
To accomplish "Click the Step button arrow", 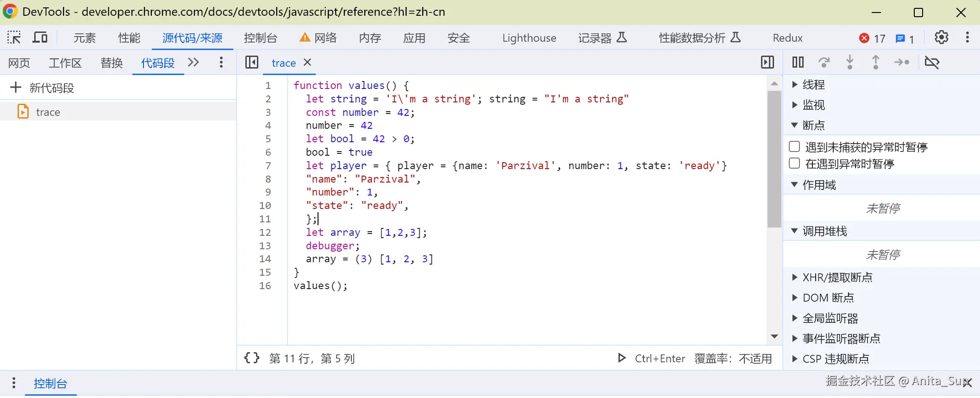I will [902, 62].
